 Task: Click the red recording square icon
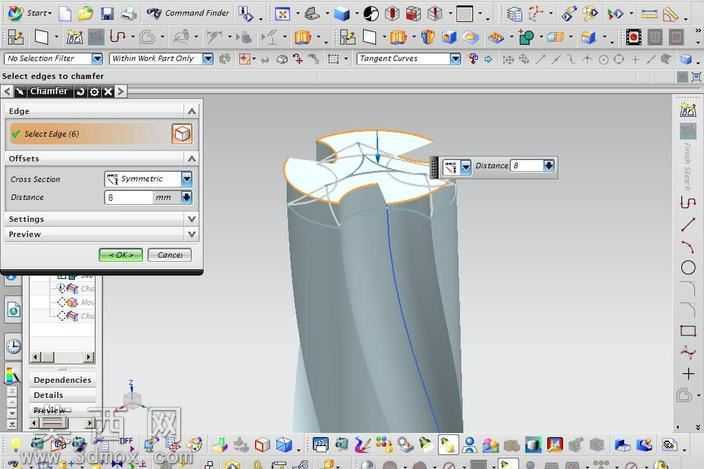pos(633,37)
